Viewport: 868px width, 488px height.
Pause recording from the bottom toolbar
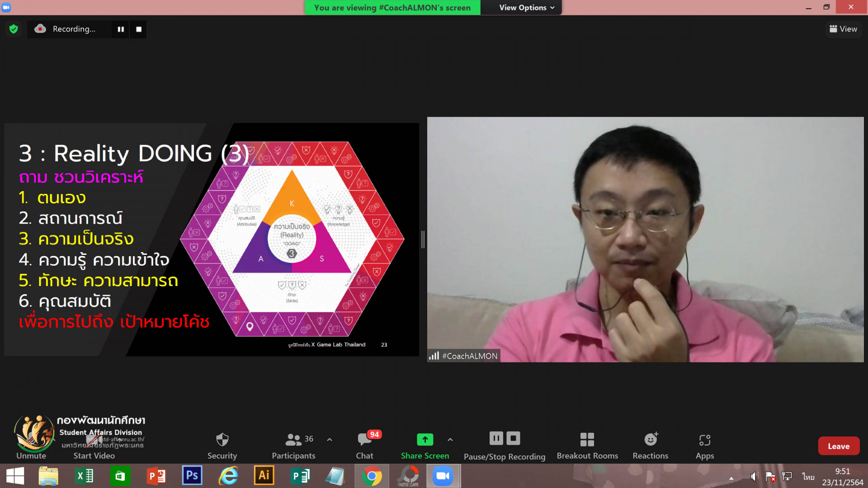click(x=496, y=438)
